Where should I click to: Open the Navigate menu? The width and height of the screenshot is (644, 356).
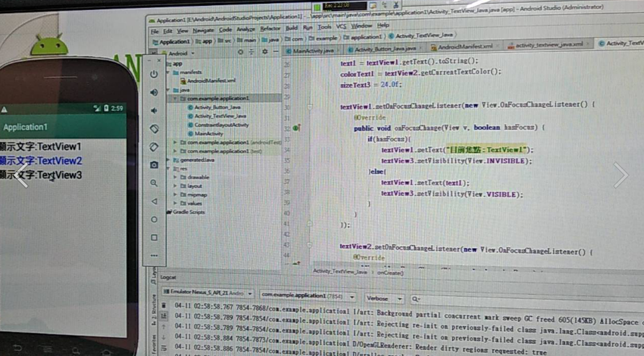203,30
